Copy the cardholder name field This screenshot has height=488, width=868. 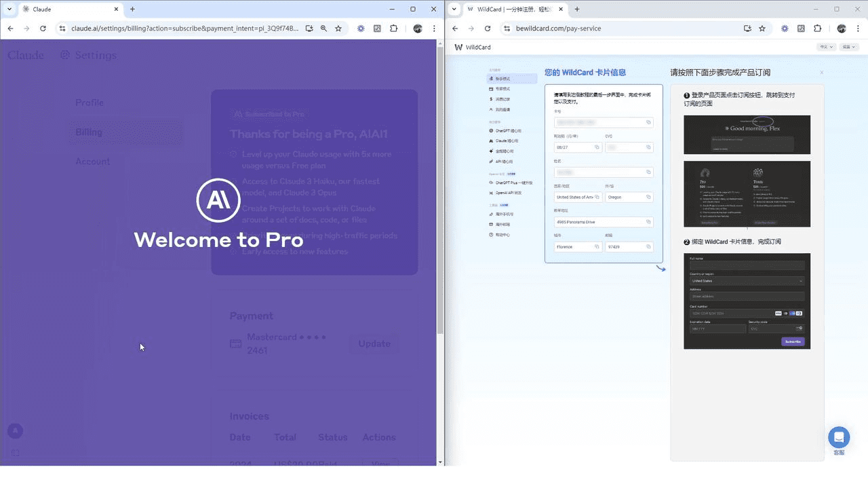(x=648, y=172)
